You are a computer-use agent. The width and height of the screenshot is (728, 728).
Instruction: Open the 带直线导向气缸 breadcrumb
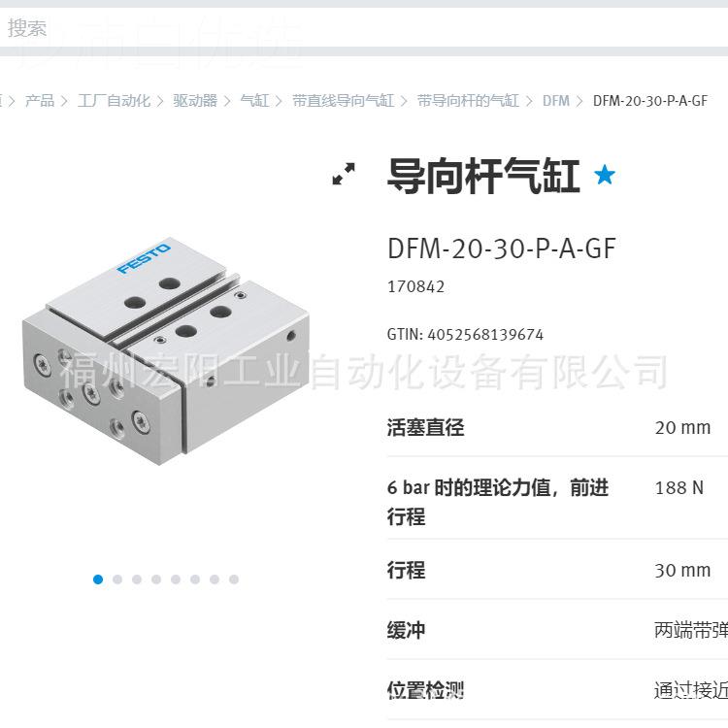[x=343, y=100]
